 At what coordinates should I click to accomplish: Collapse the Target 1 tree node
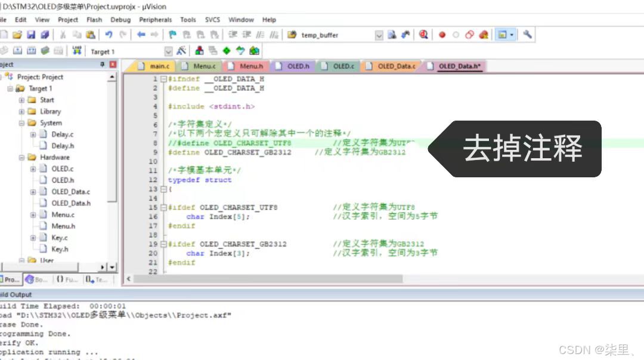pyautogui.click(x=10, y=88)
